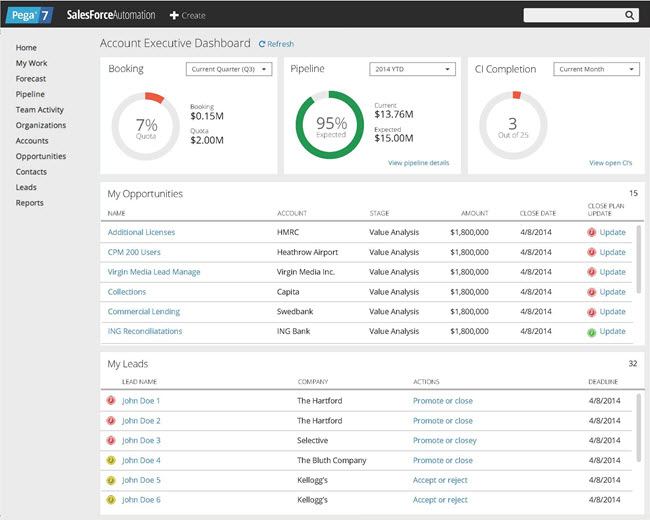Open Contacts in sidebar
This screenshot has width=650, height=520.
click(31, 172)
